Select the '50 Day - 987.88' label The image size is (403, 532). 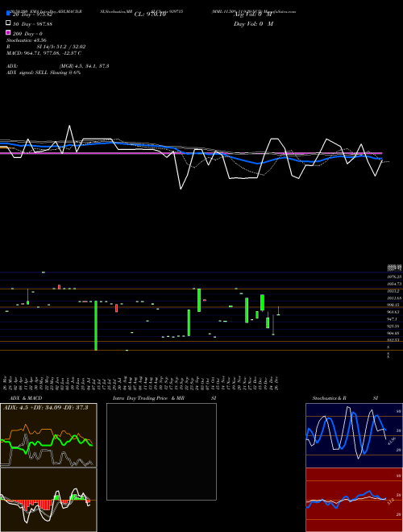(33, 24)
